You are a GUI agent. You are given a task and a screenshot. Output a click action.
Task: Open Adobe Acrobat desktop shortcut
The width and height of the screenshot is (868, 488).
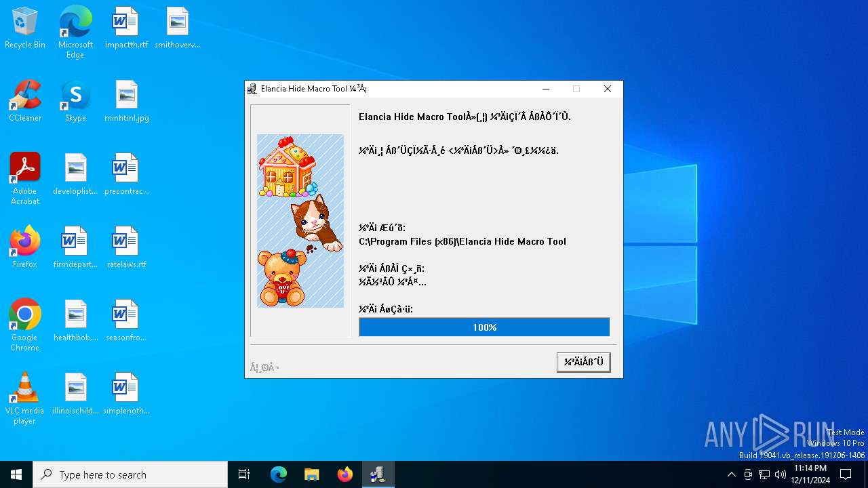pyautogui.click(x=25, y=179)
